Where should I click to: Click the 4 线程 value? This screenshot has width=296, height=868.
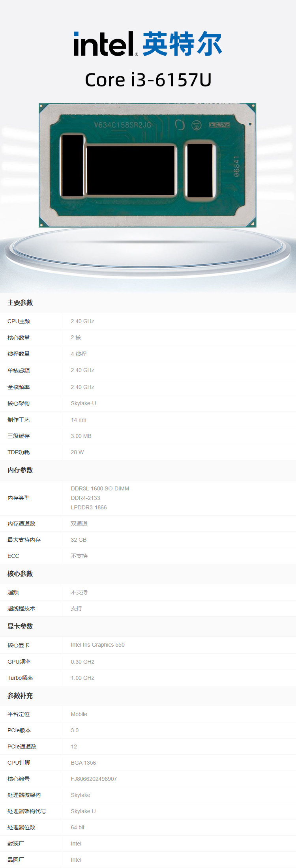point(79,354)
